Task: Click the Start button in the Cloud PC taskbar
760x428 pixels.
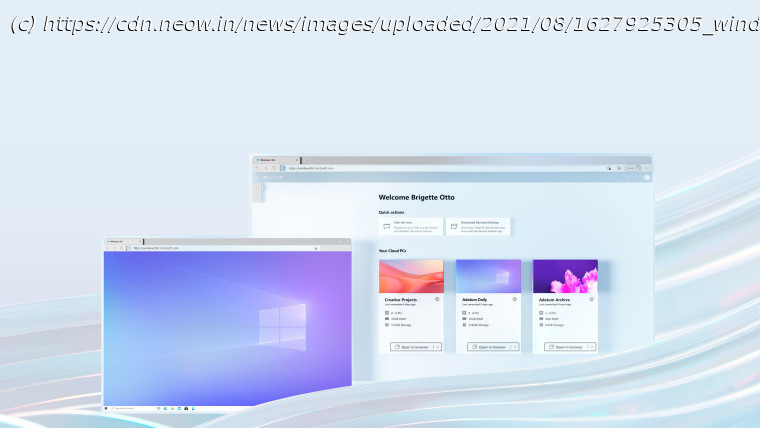Action: coord(106,409)
